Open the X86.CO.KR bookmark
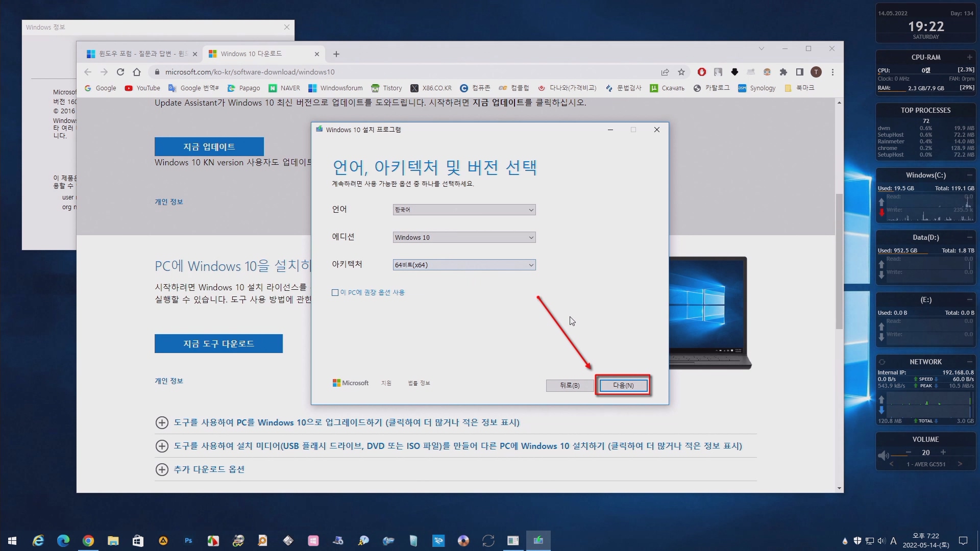 431,88
